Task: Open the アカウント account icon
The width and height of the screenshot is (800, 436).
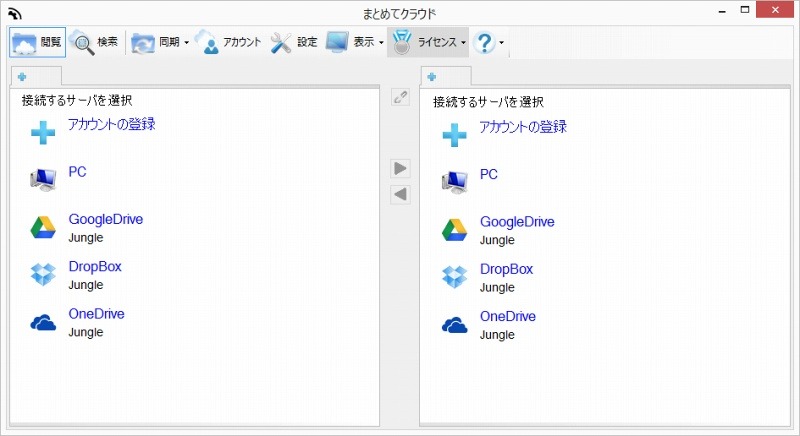Action: pyautogui.click(x=207, y=42)
